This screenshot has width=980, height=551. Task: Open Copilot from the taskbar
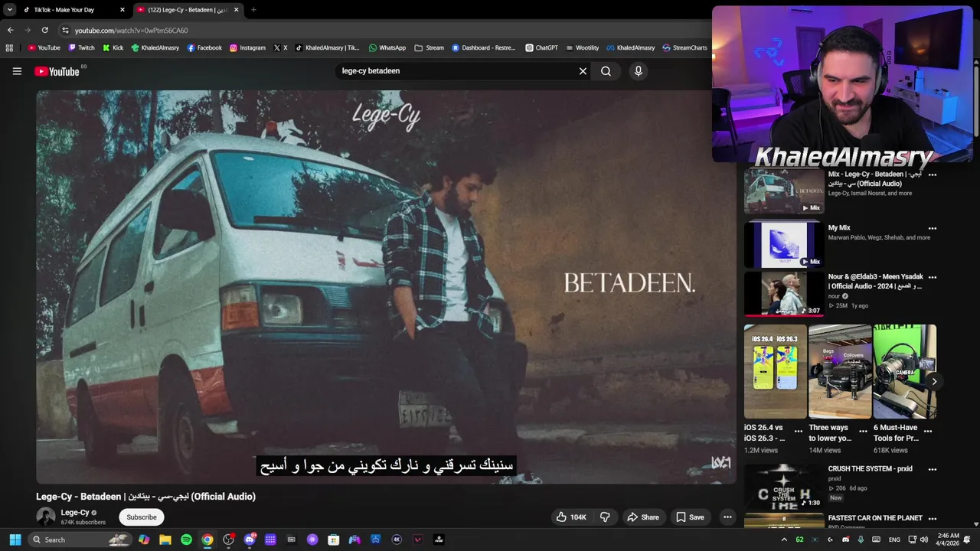(x=144, y=540)
